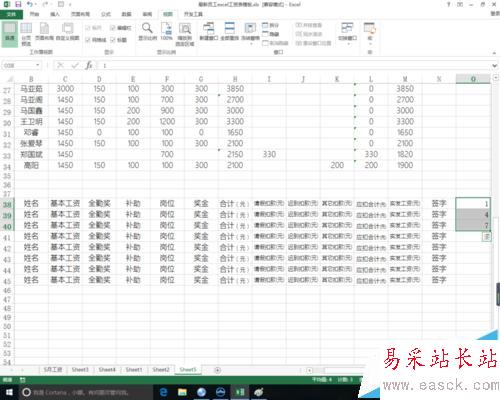
Task: Toggle the Gridlines checkbox
Action: 96,40
